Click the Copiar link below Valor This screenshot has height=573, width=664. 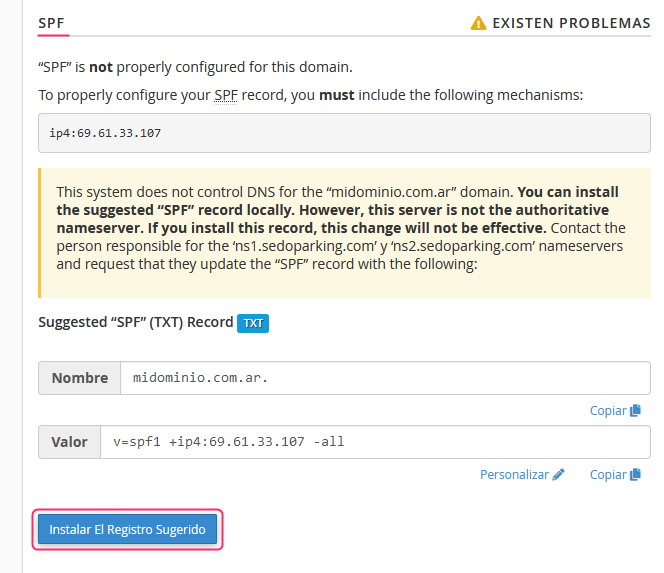pos(615,475)
